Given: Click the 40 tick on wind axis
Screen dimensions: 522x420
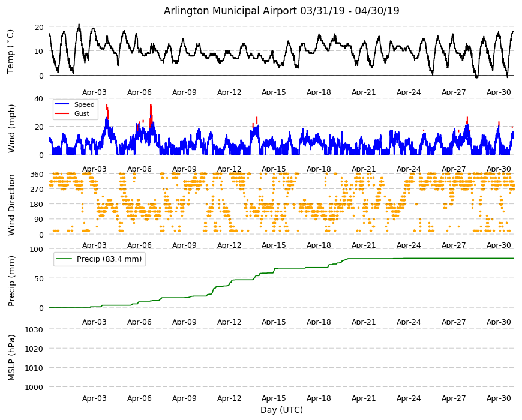Looking at the screenshot, I should tap(39, 99).
